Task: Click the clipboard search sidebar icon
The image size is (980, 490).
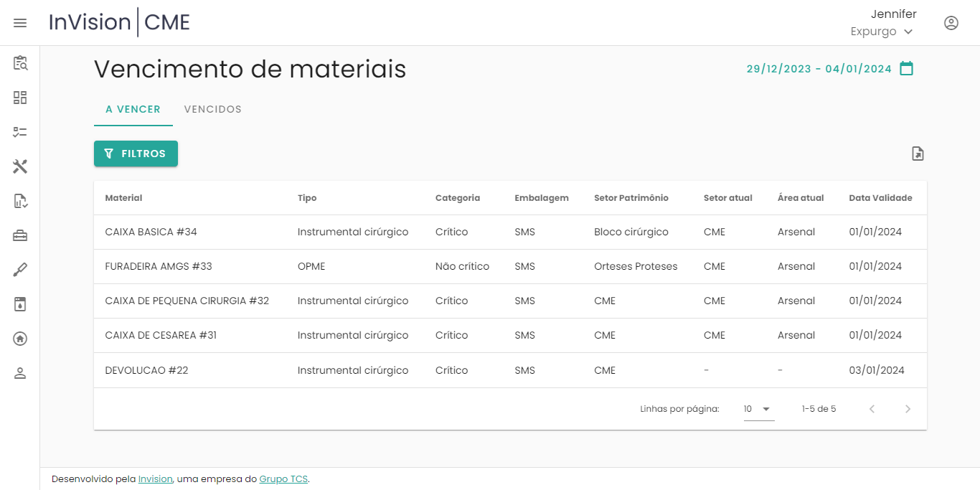Action: coord(20,63)
